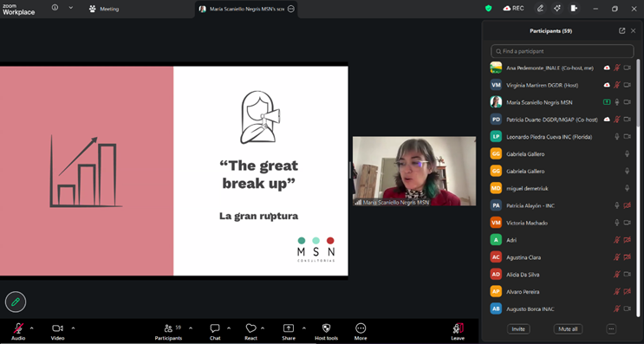Toggle microphone for María Scaniello Negris MSN
This screenshot has height=344, width=644.
[x=617, y=102]
